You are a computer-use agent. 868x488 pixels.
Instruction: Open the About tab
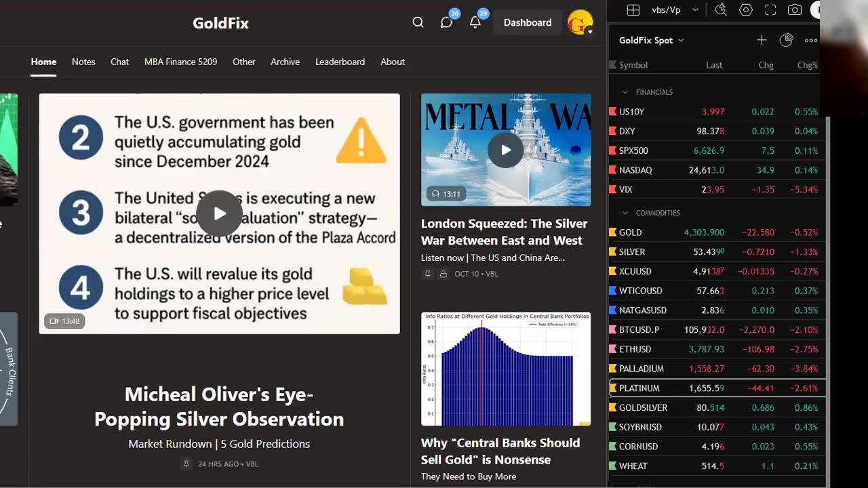[x=393, y=62]
